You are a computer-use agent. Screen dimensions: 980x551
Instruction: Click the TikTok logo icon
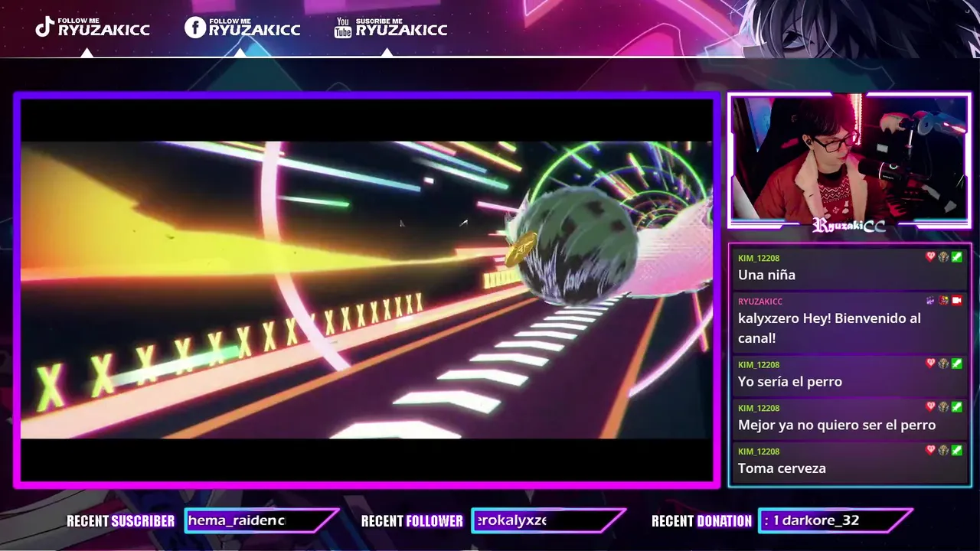pyautogui.click(x=44, y=28)
